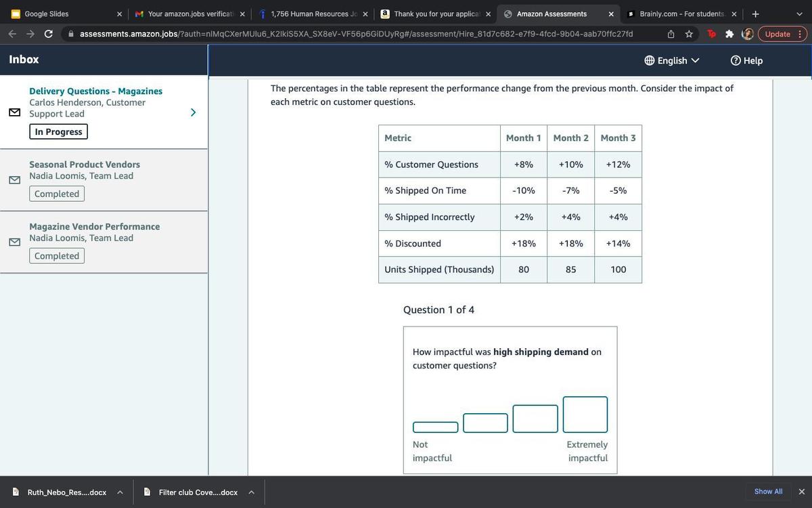812x508 pixels.
Task: Click the +14% discounted cell
Action: pyautogui.click(x=618, y=243)
